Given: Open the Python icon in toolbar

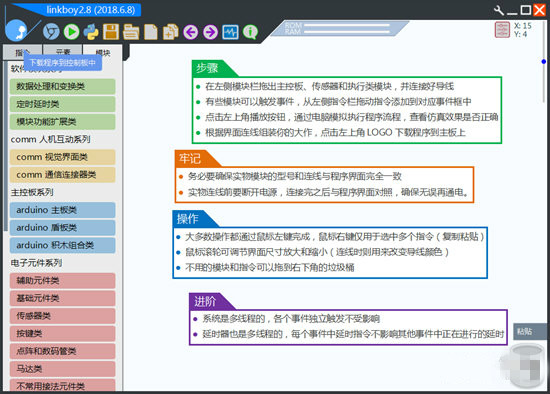Looking at the screenshot, I should coord(91,32).
